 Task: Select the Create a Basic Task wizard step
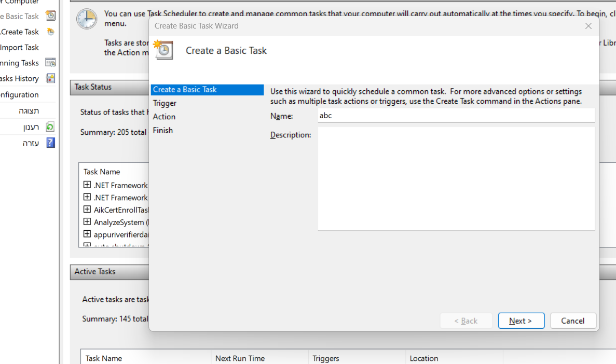pos(207,90)
